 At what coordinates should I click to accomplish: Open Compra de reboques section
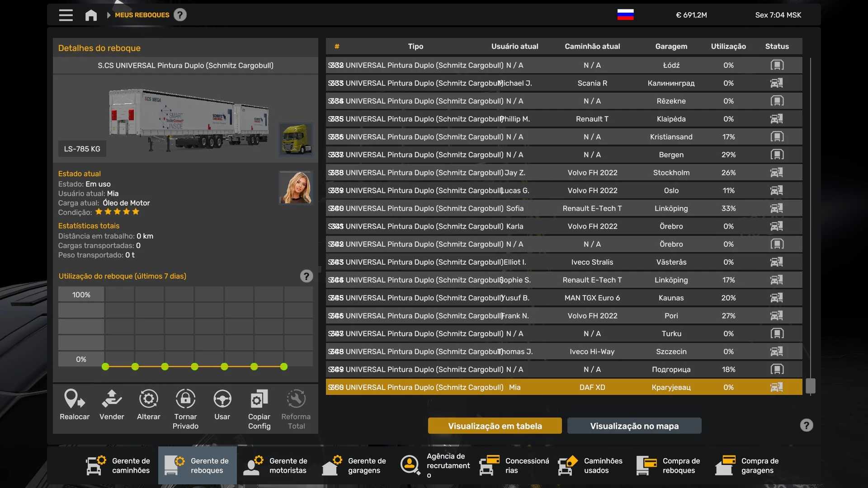(669, 465)
